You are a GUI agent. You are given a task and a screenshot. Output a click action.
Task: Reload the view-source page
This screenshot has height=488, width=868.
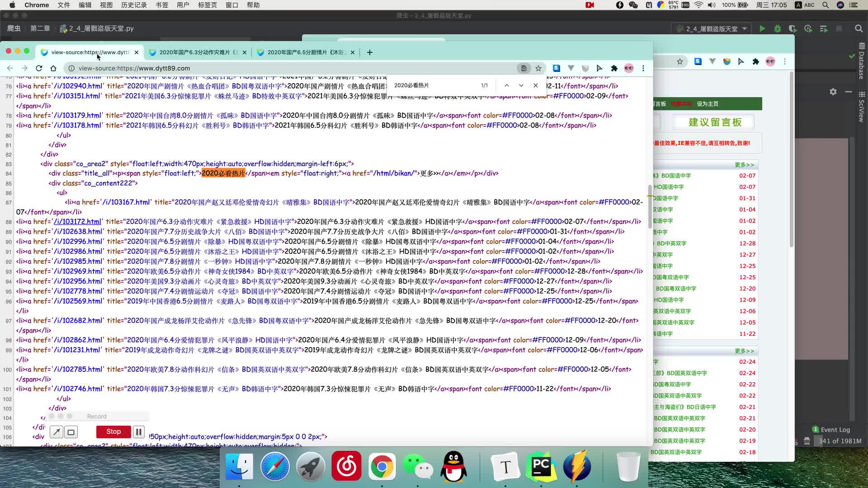39,68
